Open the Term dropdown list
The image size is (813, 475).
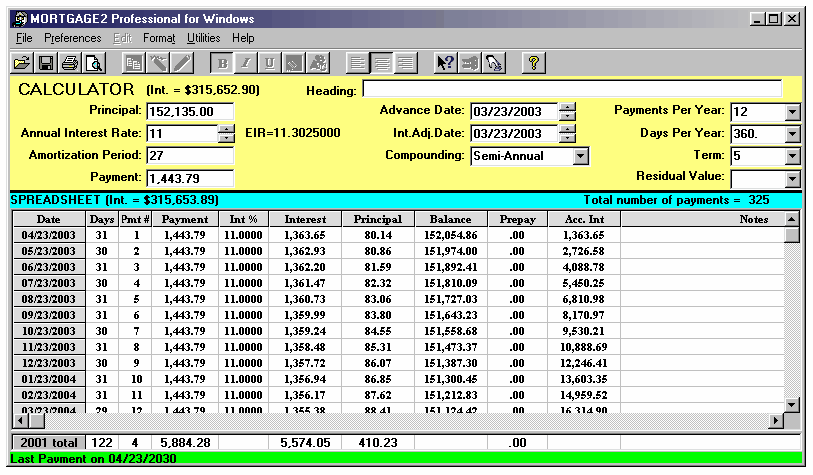click(x=792, y=156)
